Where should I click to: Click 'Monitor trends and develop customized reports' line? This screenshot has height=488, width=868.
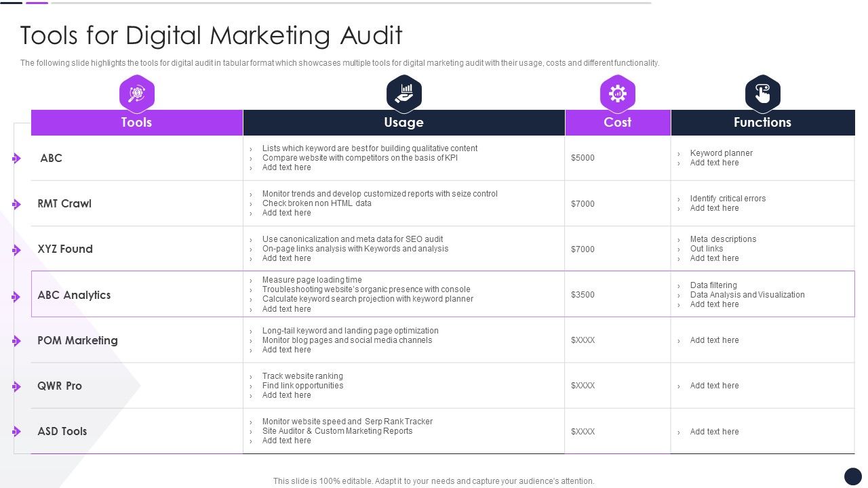click(x=380, y=194)
